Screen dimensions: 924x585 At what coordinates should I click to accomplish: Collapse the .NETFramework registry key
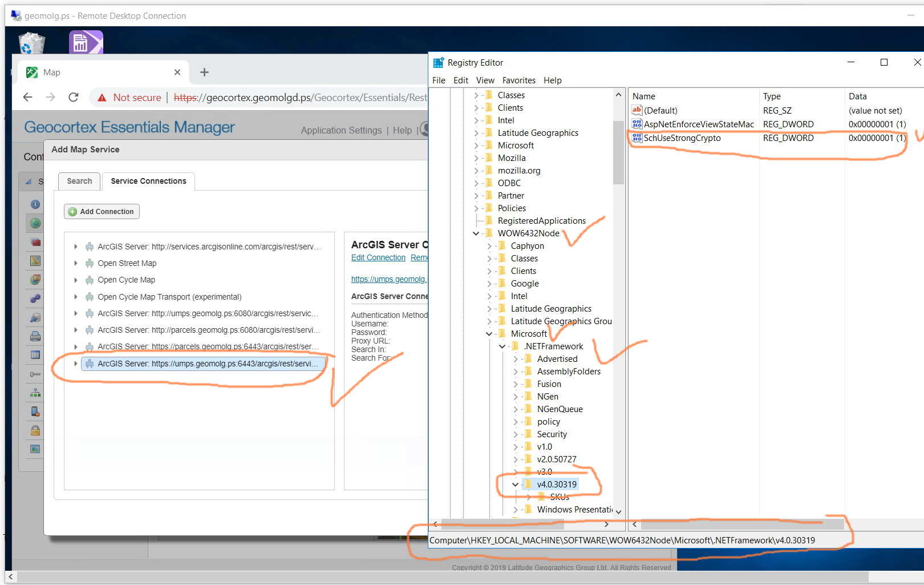(502, 346)
